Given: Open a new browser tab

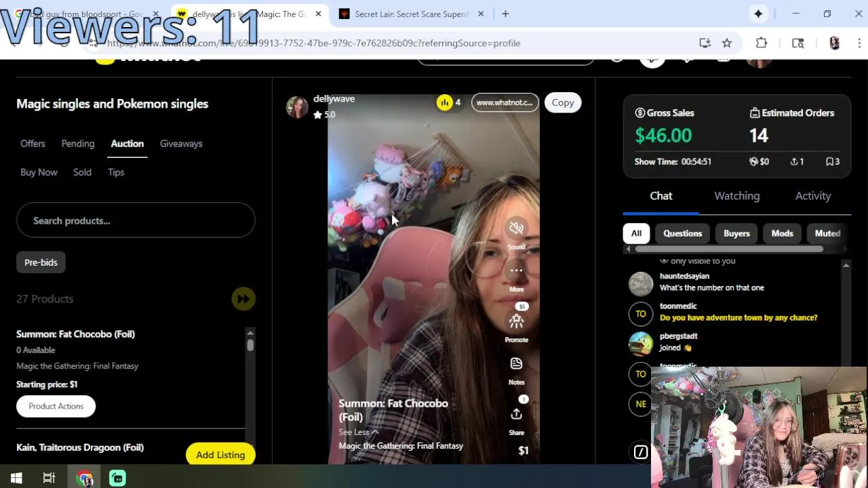Looking at the screenshot, I should (x=505, y=14).
